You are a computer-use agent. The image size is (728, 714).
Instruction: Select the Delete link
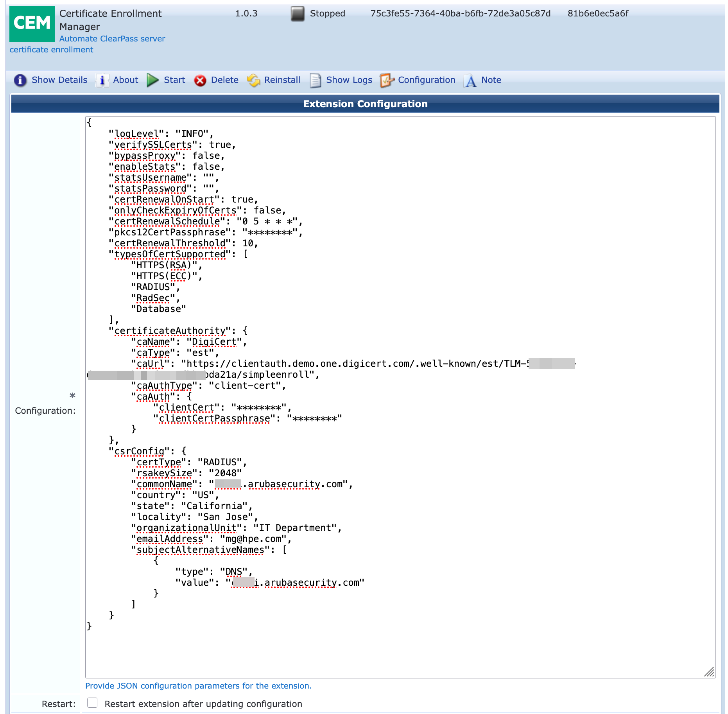[x=225, y=80]
